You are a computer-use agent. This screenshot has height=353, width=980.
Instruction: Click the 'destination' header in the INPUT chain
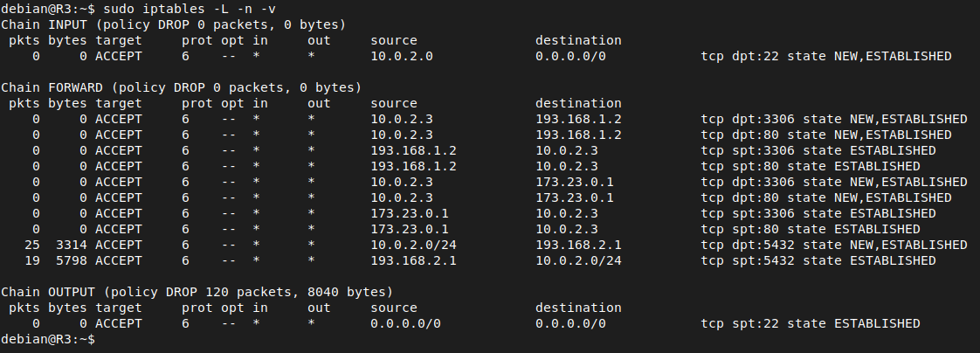579,40
